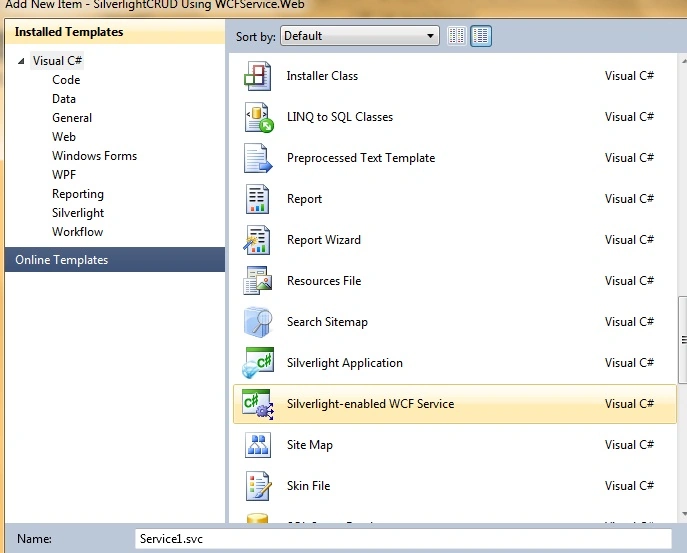Open the Installed Templates section header
This screenshot has height=553, width=687.
tap(115, 32)
